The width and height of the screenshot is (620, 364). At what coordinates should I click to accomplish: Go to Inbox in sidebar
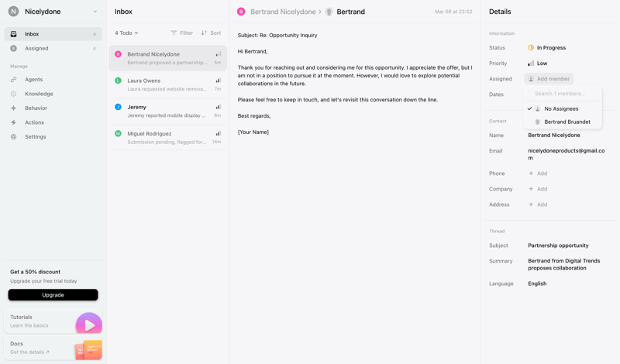[x=53, y=34]
